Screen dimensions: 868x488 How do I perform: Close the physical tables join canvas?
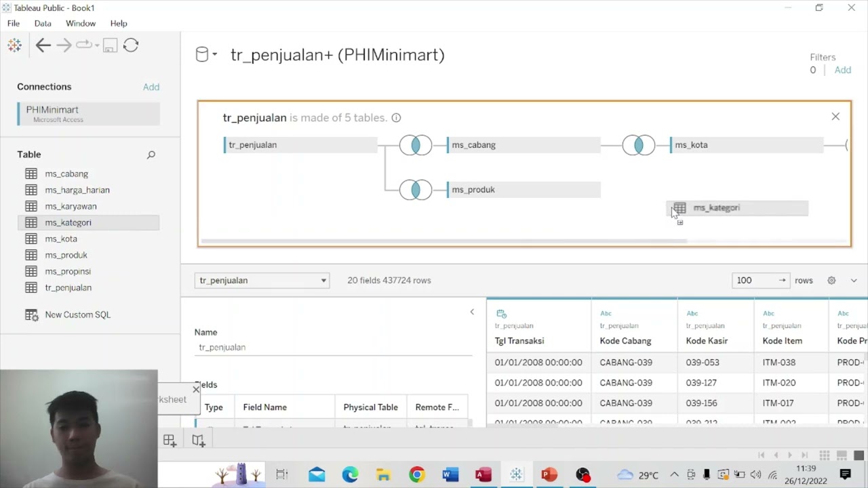(835, 117)
